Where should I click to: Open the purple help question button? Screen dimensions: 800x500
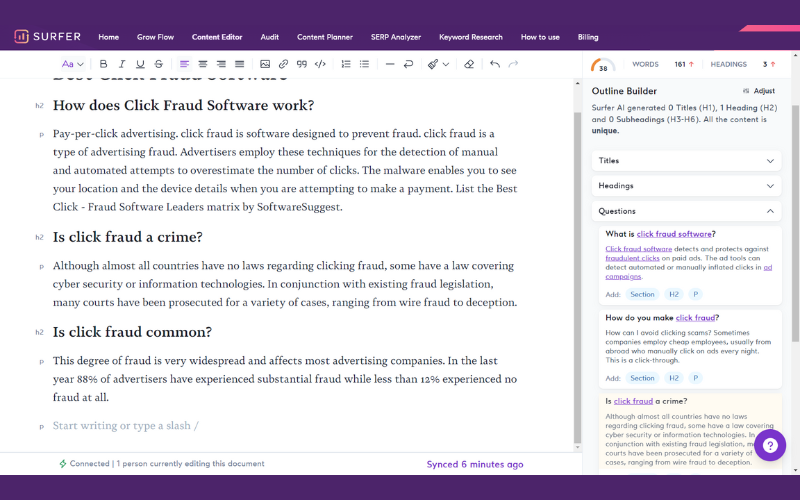tap(770, 445)
